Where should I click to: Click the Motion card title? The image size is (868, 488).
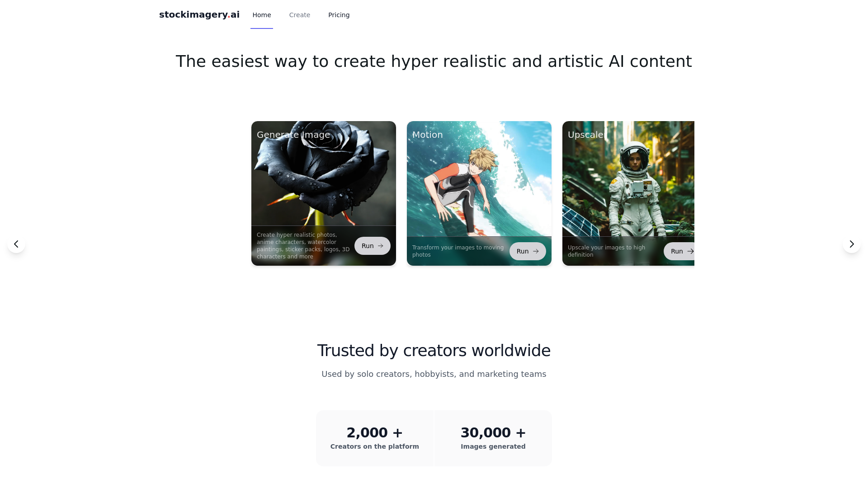(428, 135)
